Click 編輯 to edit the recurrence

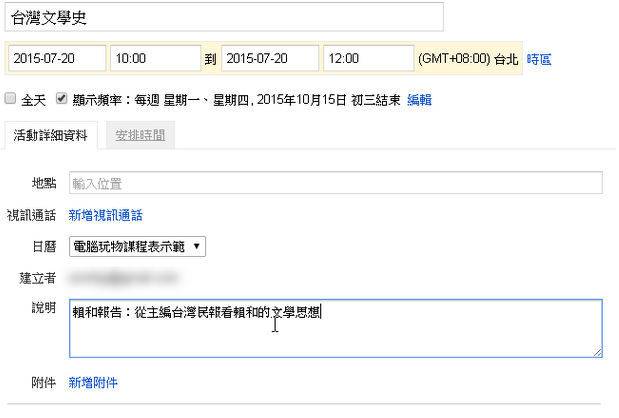coord(419,101)
